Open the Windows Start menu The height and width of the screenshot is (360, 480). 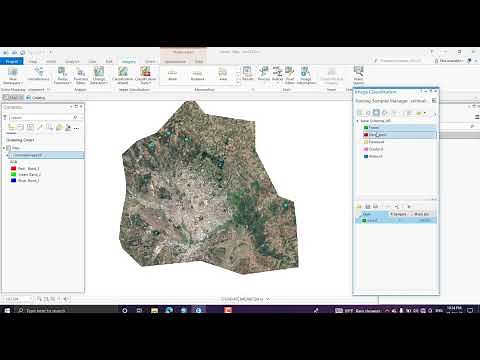pyautogui.click(x=7, y=310)
